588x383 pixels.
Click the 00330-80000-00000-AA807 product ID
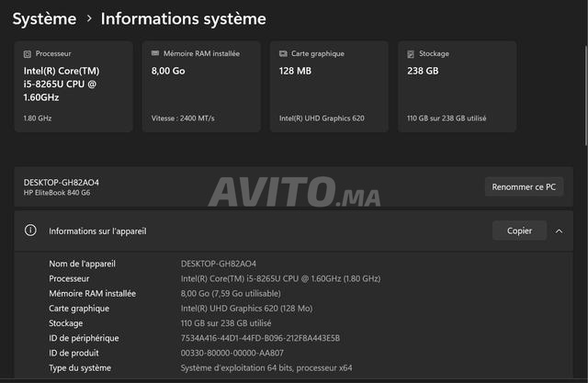232,353
